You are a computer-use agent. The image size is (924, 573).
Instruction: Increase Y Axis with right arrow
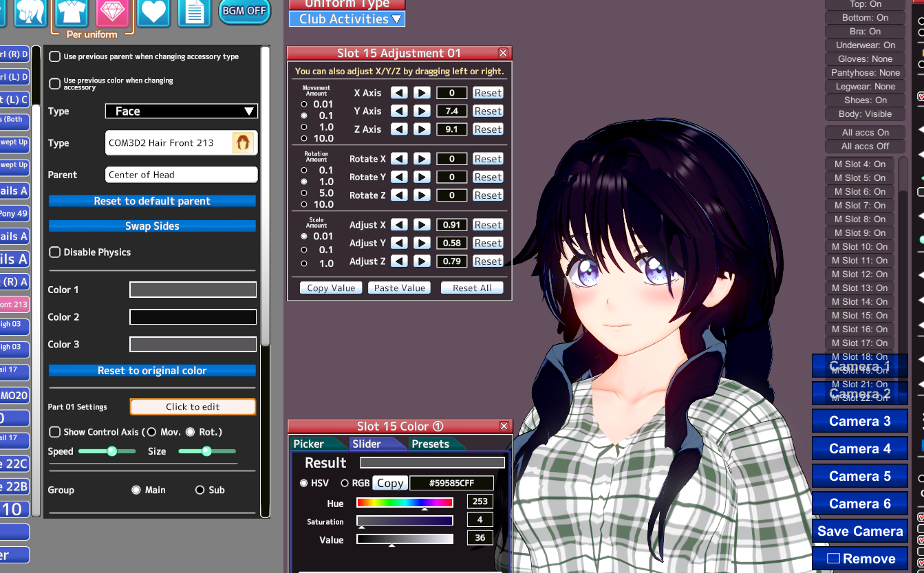(422, 111)
